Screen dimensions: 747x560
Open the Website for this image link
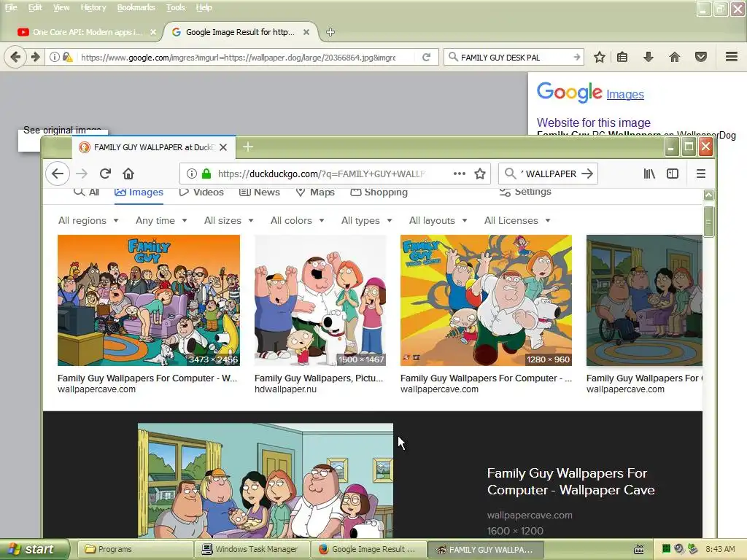[x=594, y=122]
